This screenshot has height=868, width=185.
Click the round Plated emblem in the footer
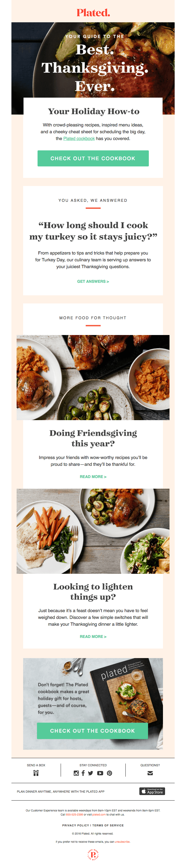pyautogui.click(x=93, y=855)
